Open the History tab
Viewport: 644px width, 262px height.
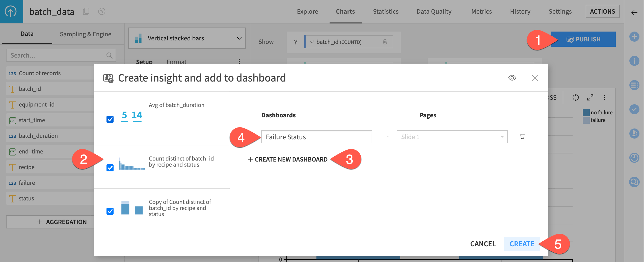point(520,11)
